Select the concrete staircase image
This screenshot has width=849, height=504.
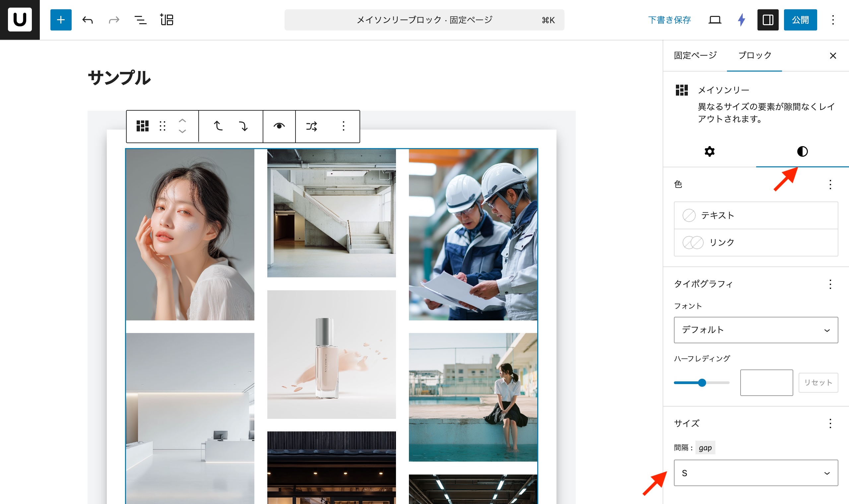331,213
